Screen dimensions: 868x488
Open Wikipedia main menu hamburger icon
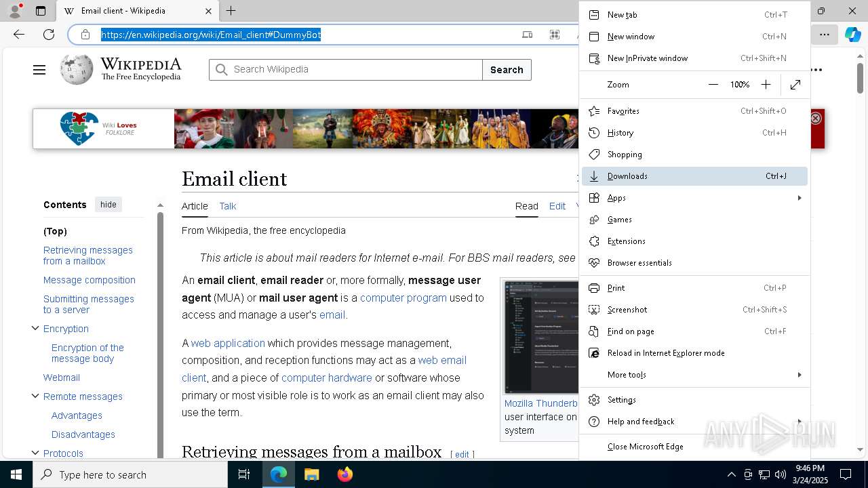(39, 70)
